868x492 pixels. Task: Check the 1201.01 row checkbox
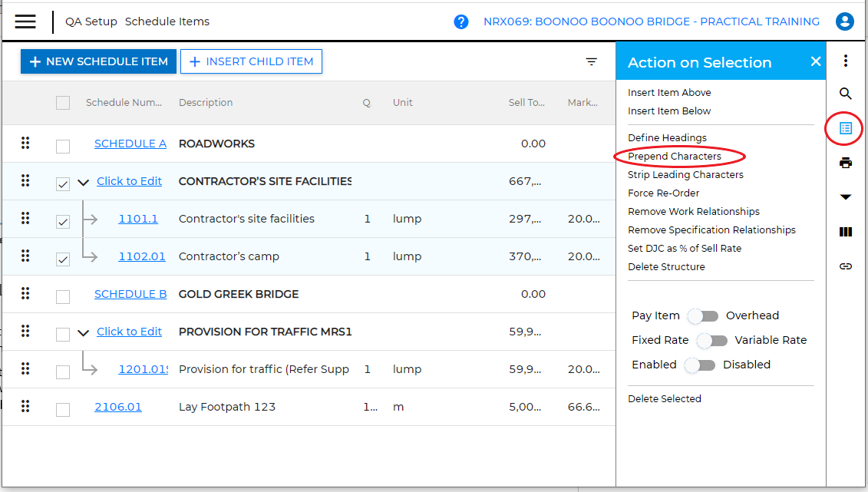[x=63, y=372]
